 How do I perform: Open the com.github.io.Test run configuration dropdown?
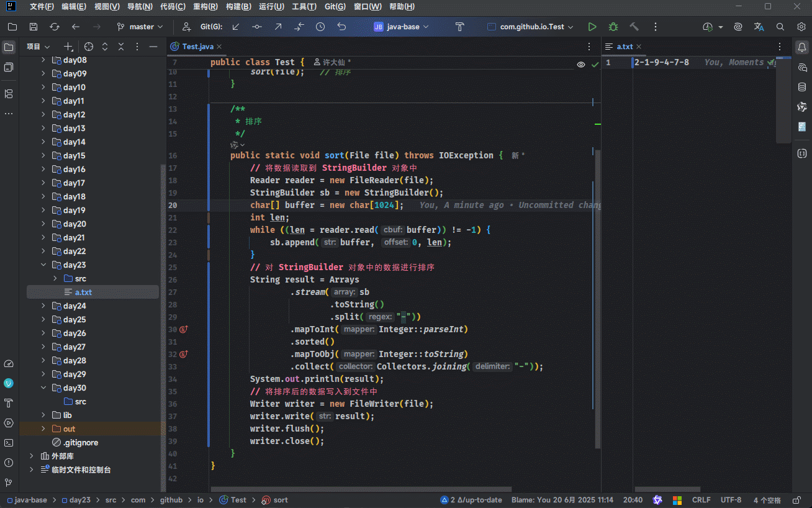pos(531,27)
